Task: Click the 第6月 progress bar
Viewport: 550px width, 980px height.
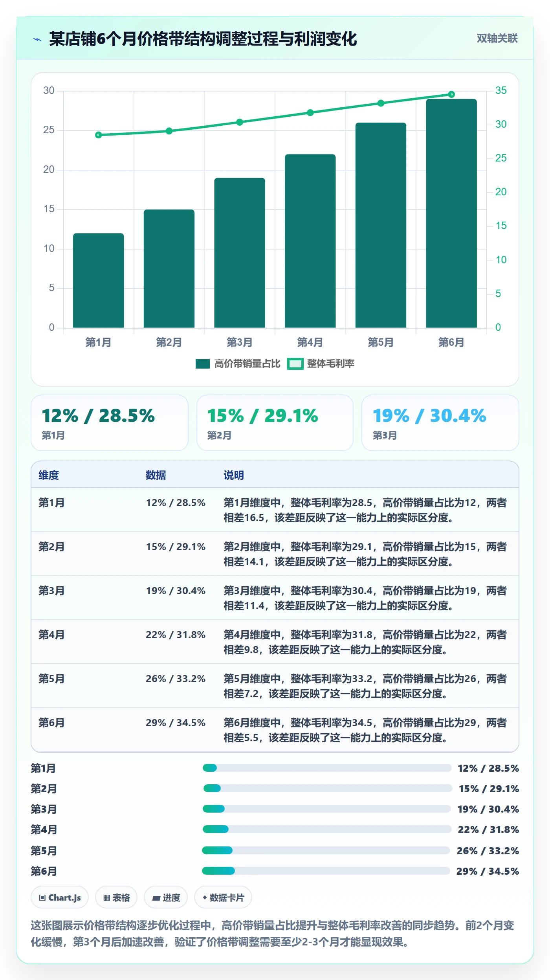Action: coord(326,871)
